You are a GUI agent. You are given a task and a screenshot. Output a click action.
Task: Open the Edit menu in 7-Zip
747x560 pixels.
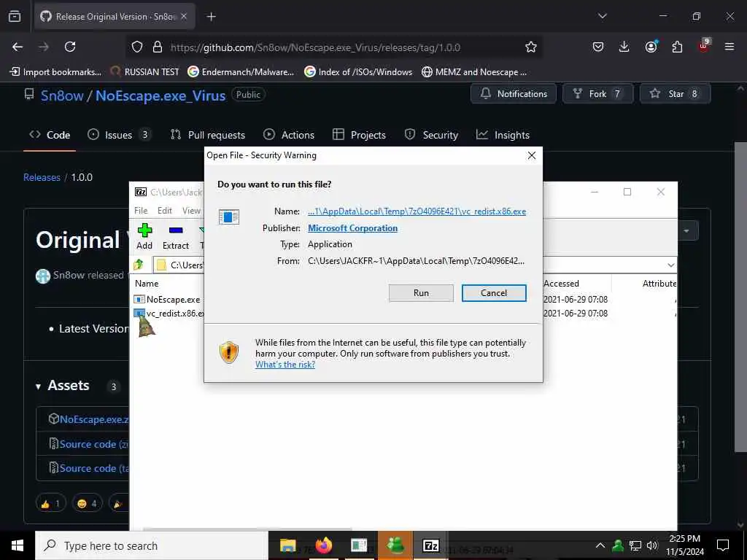[x=164, y=211]
